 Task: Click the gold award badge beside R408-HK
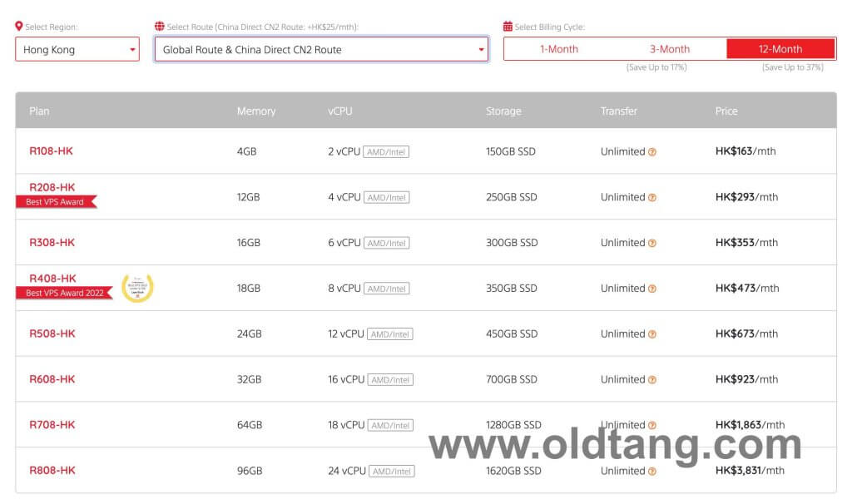137,288
